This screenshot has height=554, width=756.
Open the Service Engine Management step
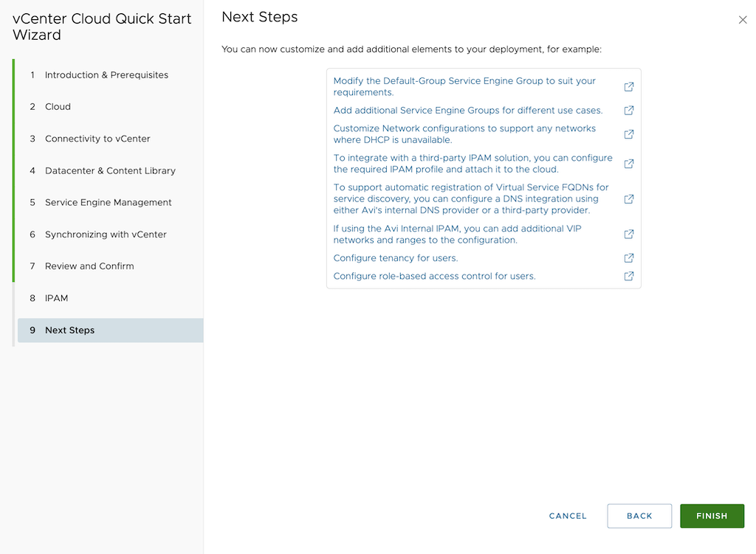[108, 202]
